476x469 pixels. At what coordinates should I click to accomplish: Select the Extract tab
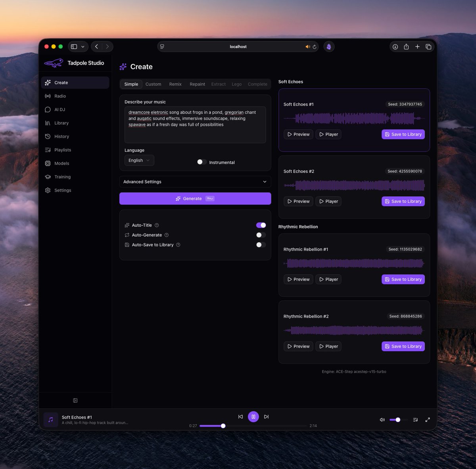pos(219,84)
